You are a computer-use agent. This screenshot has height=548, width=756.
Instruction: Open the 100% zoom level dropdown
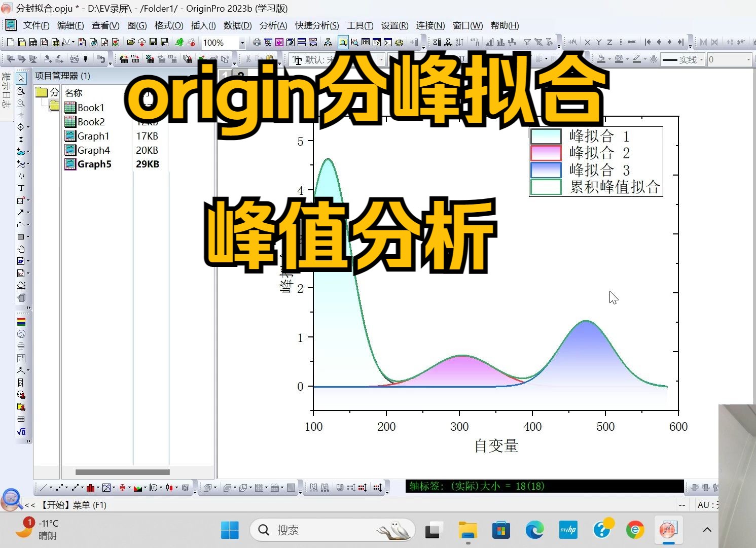pos(242,43)
